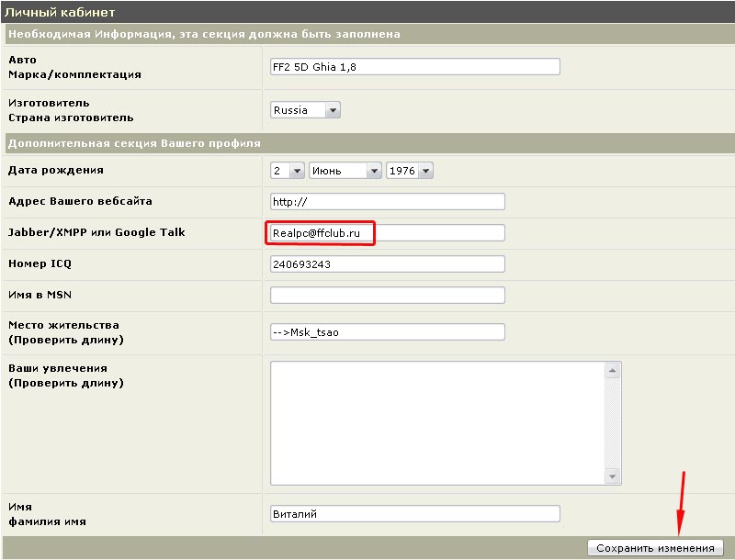Click the 'Дополнительная секция Вашего профиля' header
Viewport: 735px width, 560px height.
tap(134, 143)
